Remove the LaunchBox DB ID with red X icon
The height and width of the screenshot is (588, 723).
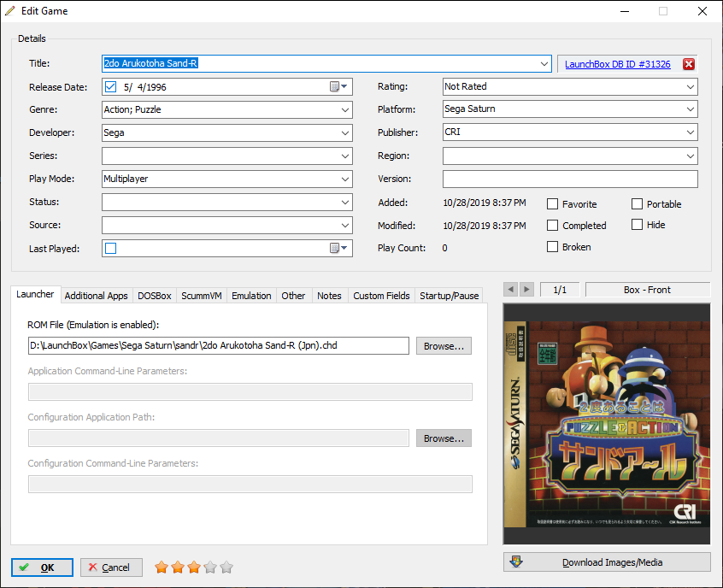tap(689, 64)
